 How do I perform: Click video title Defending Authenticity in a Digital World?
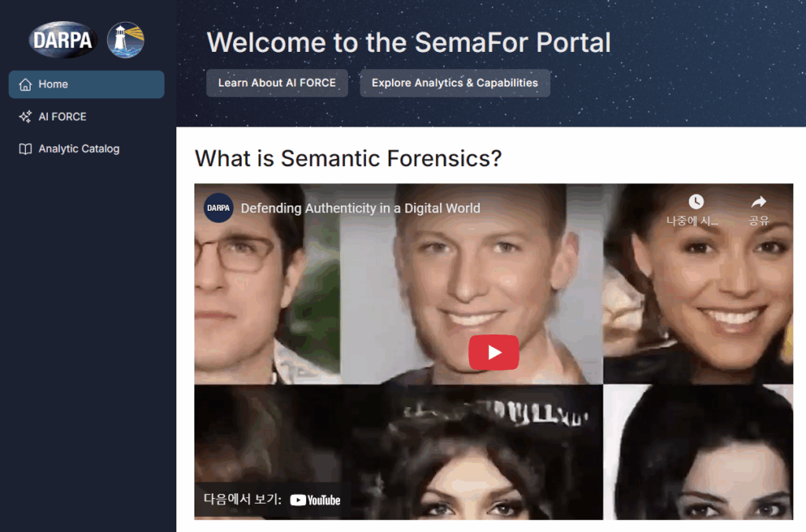[360, 209]
